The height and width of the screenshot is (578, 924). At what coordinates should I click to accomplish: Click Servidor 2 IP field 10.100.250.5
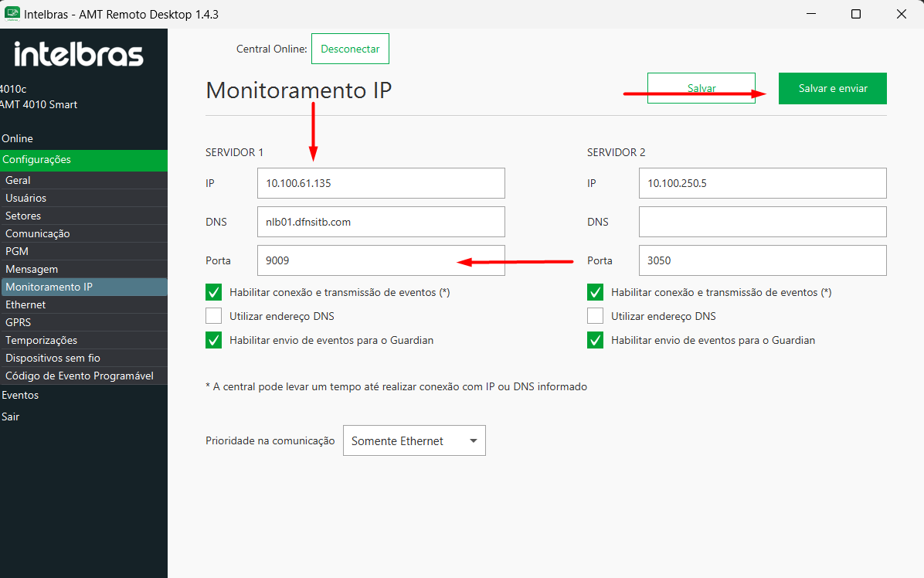tap(763, 183)
